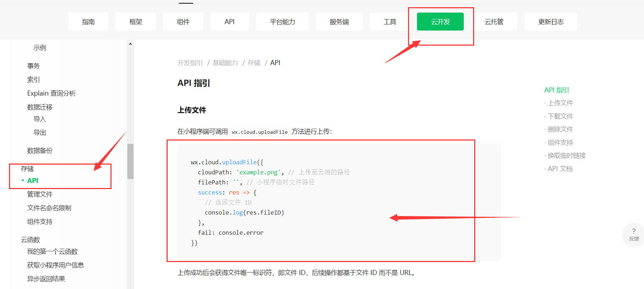Open 文件名命名限制 sidebar item
The width and height of the screenshot is (644, 289).
[x=49, y=208]
